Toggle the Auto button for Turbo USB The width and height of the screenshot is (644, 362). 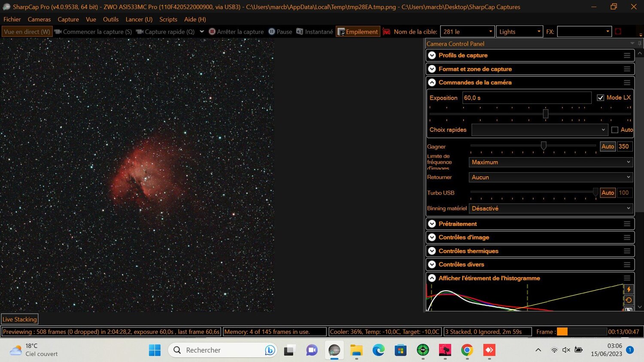[608, 193]
